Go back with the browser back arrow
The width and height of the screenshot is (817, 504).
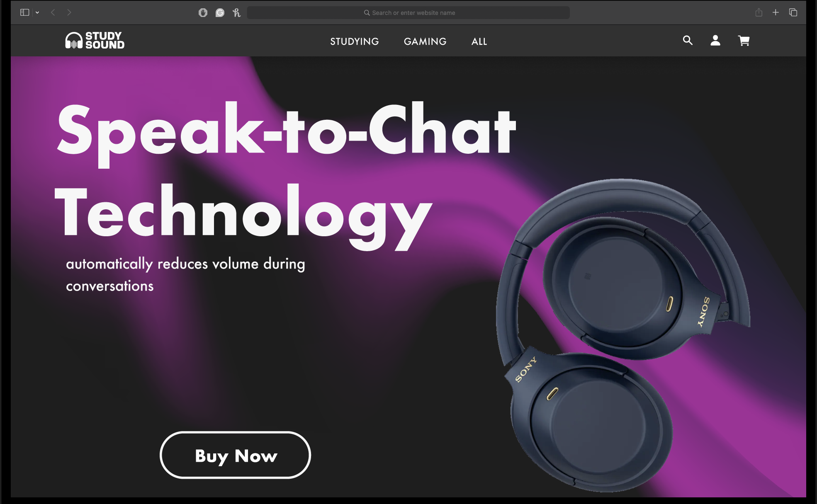point(53,12)
